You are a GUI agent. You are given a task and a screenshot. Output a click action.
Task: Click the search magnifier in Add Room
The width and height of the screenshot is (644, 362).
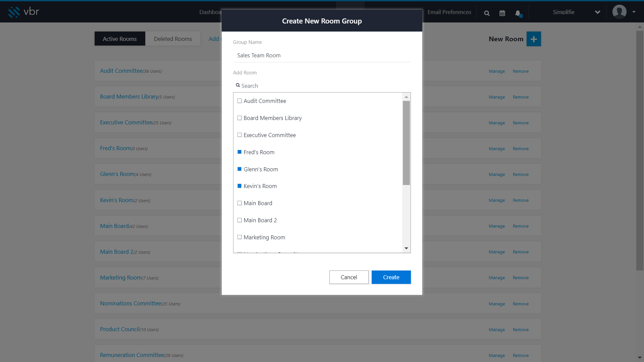238,85
